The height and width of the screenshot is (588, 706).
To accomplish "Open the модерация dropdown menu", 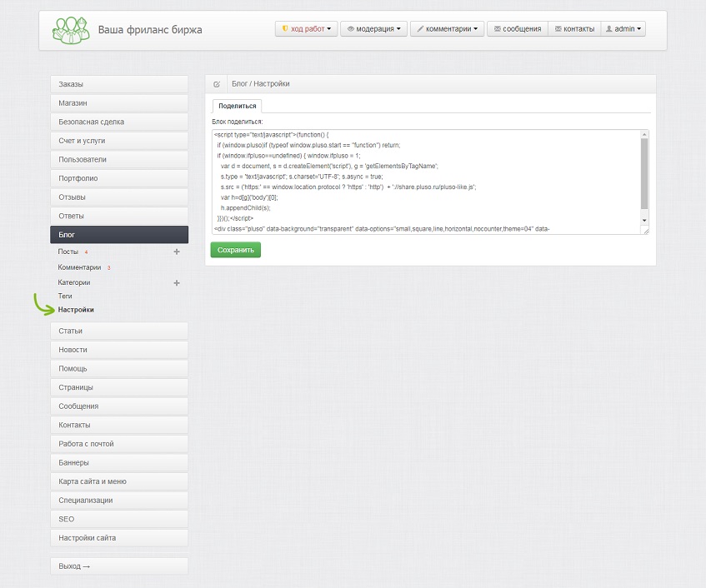I will pos(373,29).
